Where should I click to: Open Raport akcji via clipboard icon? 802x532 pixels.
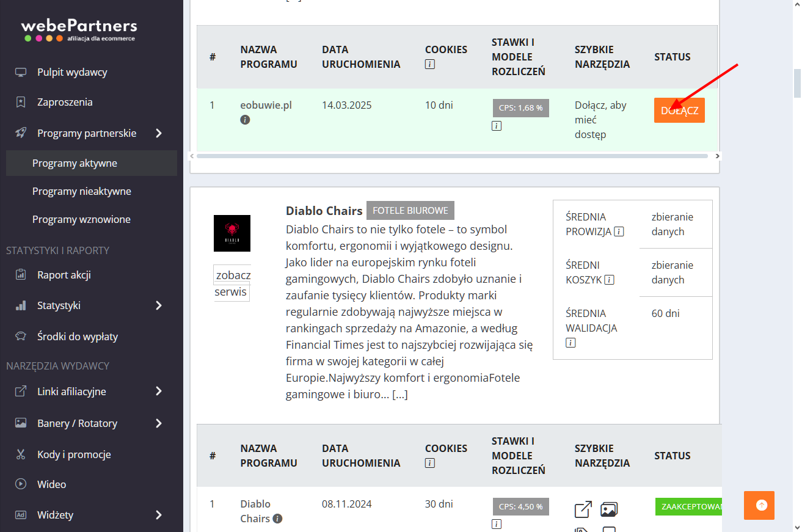click(x=21, y=275)
